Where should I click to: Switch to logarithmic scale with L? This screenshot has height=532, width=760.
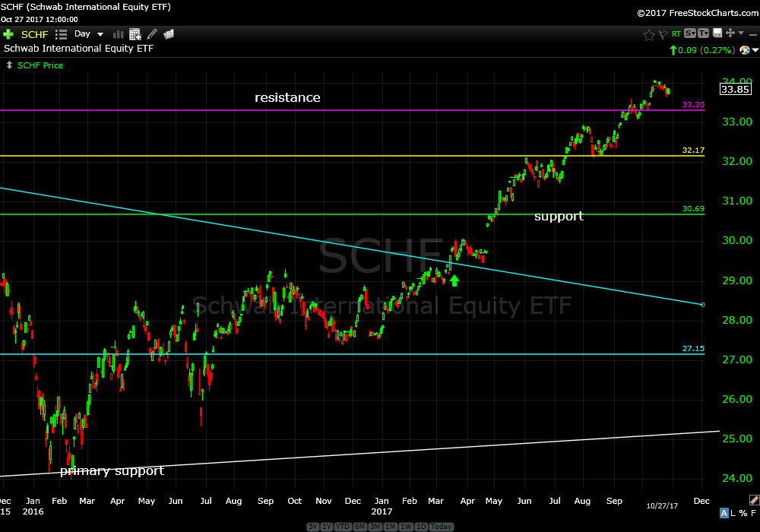(733, 514)
